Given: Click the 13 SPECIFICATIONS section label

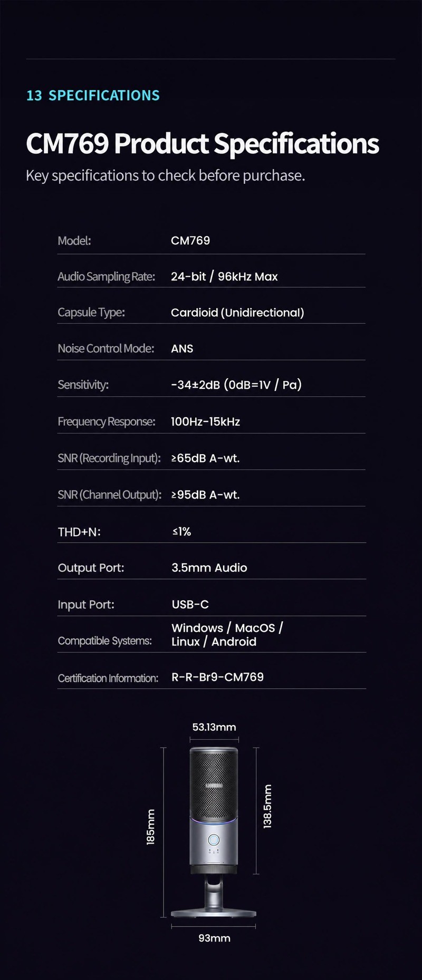Looking at the screenshot, I should (x=93, y=95).
